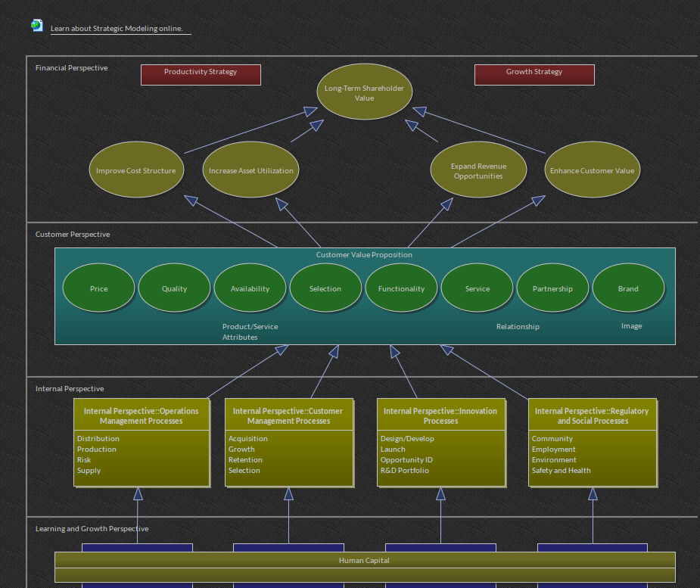
Task: Click Safety and Health in Regulatory Processes
Action: [x=561, y=471]
